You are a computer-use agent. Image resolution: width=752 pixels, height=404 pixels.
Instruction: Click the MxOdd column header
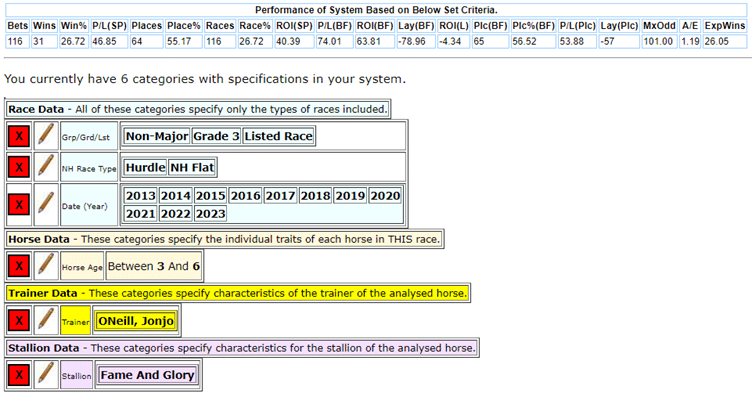[x=659, y=26]
